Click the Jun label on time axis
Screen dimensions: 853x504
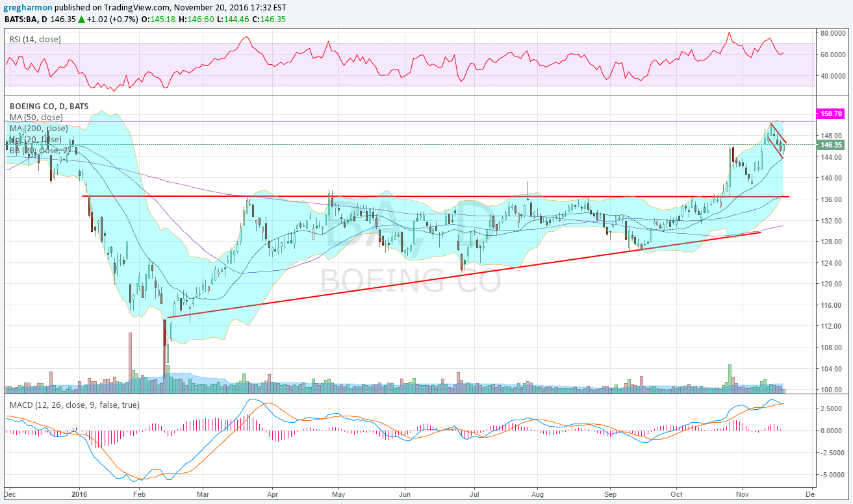point(405,493)
